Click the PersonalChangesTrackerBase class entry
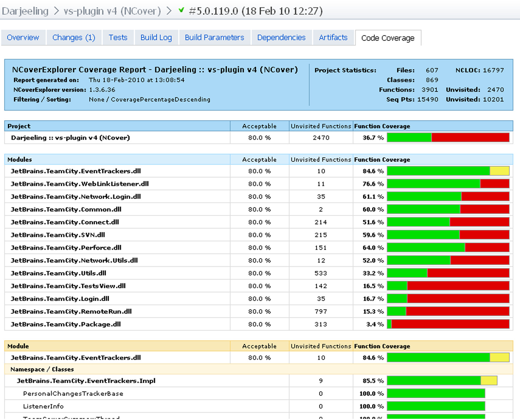Screen dimensions: 520x420 click(73, 394)
